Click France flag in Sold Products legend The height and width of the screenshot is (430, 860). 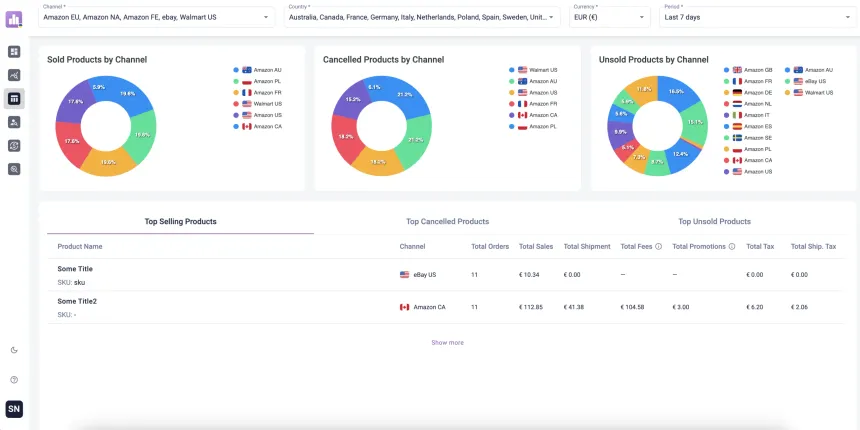pyautogui.click(x=247, y=93)
